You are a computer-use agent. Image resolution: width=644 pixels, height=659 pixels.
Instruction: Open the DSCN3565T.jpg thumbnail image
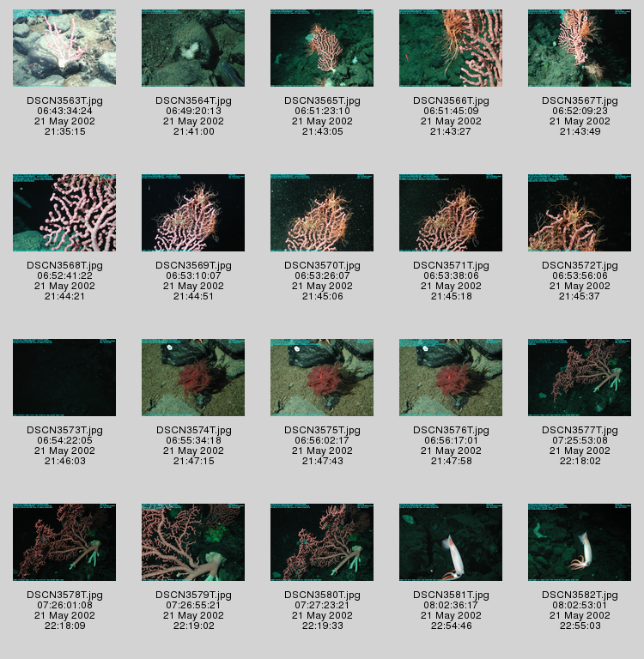click(322, 48)
